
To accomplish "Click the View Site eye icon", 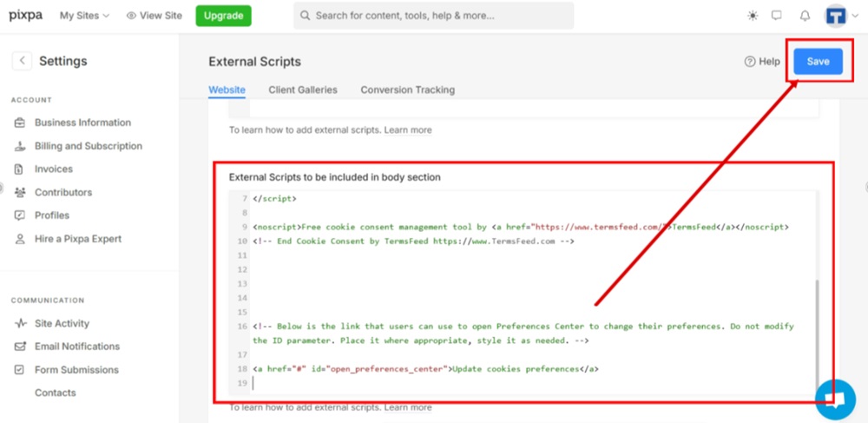I will 131,16.
